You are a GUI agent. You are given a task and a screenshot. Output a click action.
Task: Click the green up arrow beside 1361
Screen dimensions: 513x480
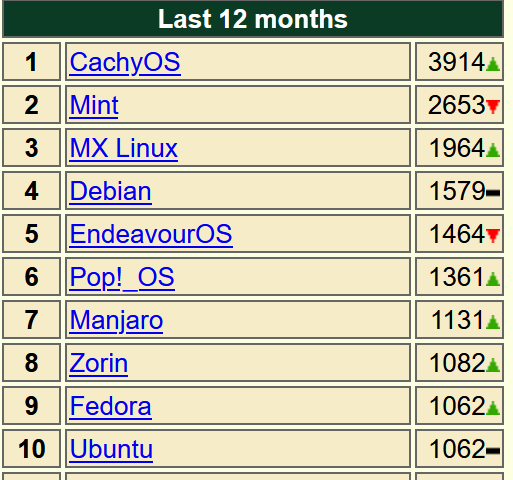493,279
